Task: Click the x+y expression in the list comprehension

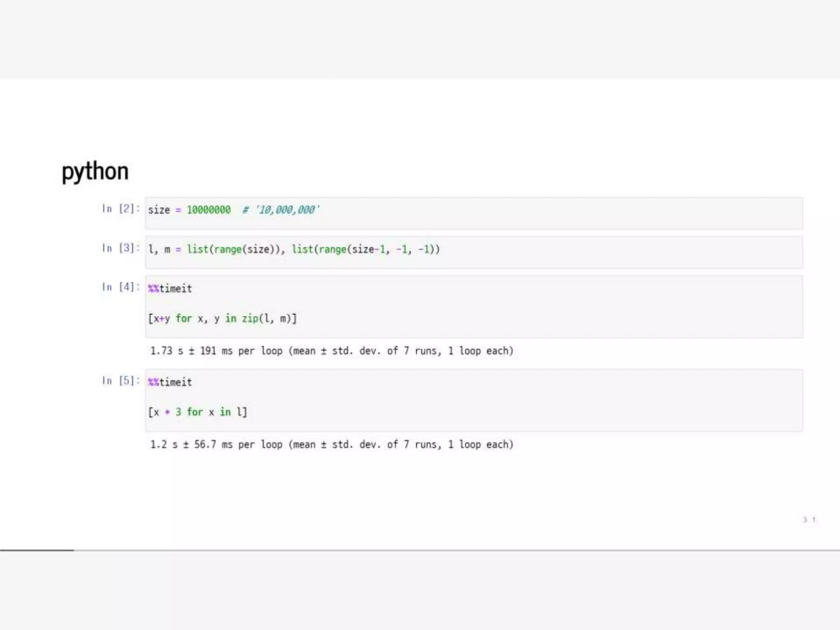Action: pyautogui.click(x=160, y=319)
